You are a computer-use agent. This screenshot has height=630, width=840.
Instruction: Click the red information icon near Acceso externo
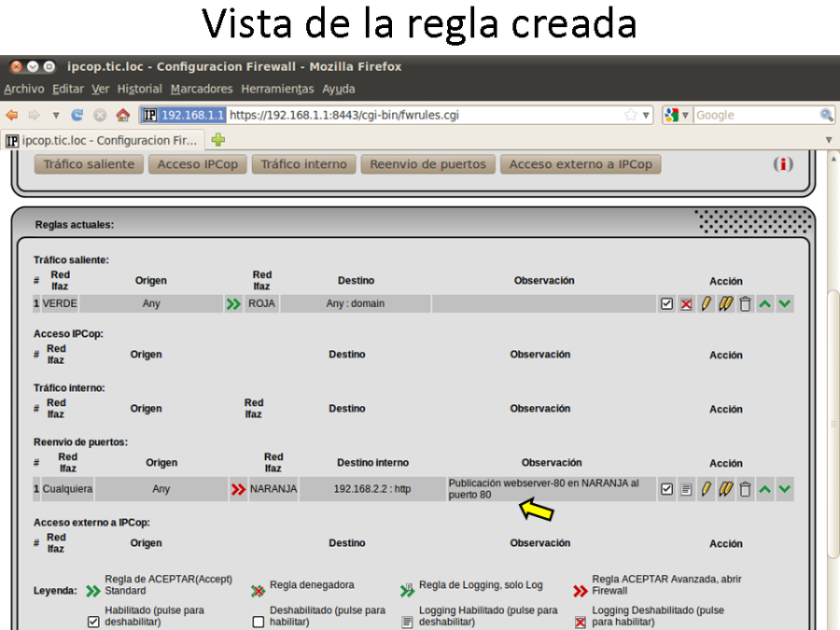coord(783,163)
